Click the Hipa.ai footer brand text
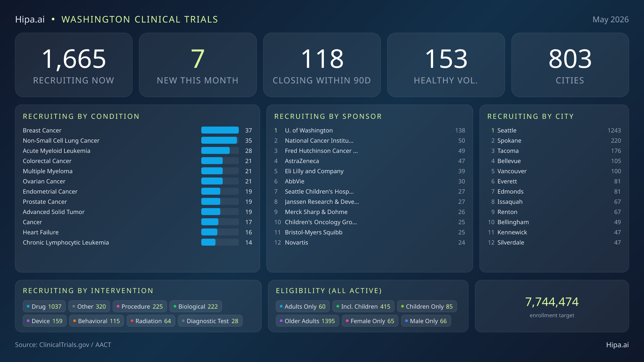The width and height of the screenshot is (644, 362). coord(617,345)
